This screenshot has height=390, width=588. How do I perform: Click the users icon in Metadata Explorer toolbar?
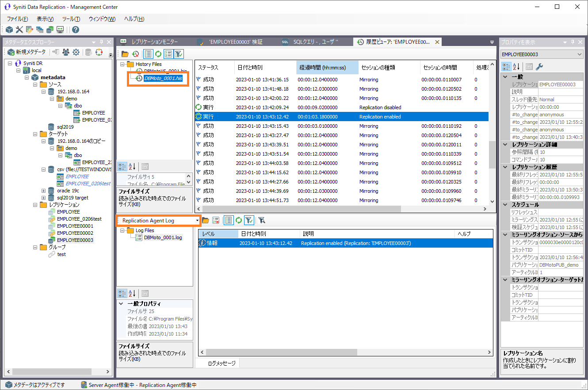[x=66, y=52]
